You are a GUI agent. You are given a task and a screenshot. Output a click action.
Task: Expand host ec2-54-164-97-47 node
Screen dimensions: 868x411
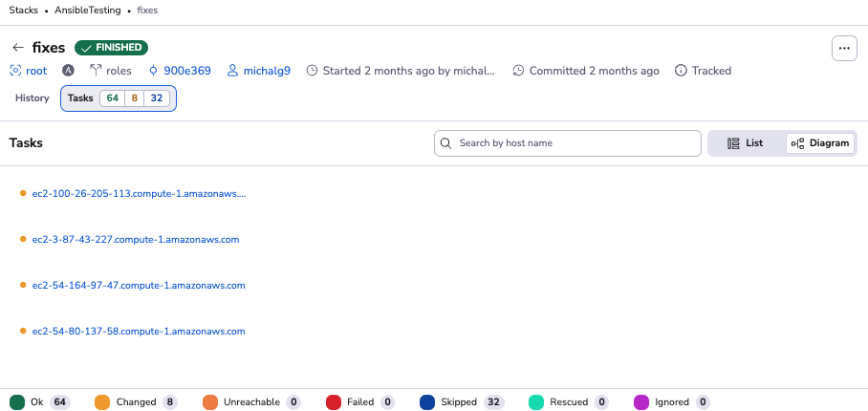point(139,286)
